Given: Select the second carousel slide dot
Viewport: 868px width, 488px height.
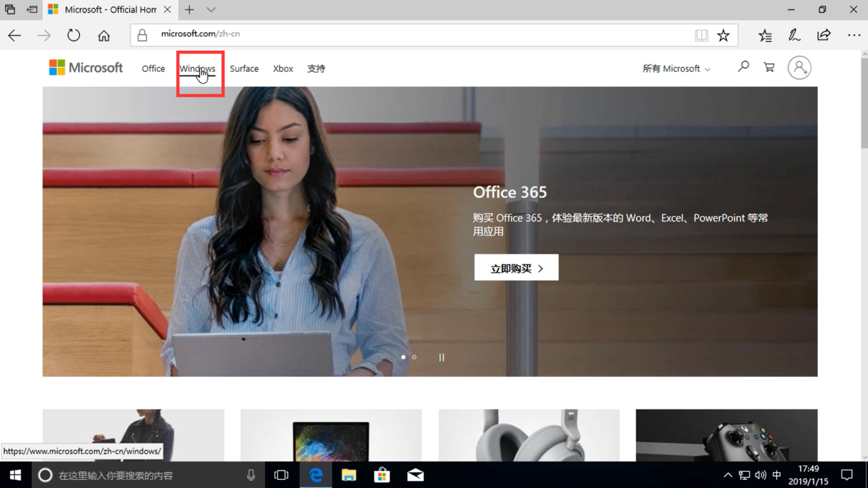Looking at the screenshot, I should (x=414, y=357).
